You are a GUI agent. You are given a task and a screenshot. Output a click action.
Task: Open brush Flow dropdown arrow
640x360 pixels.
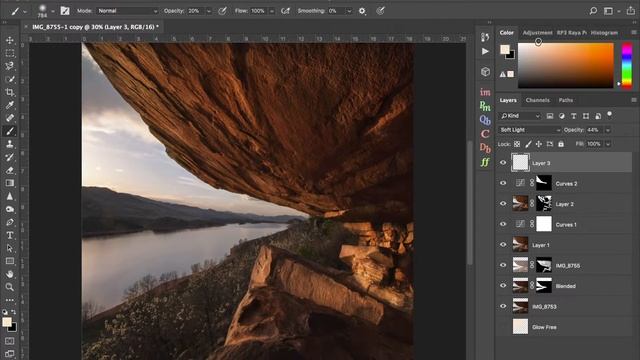271,11
